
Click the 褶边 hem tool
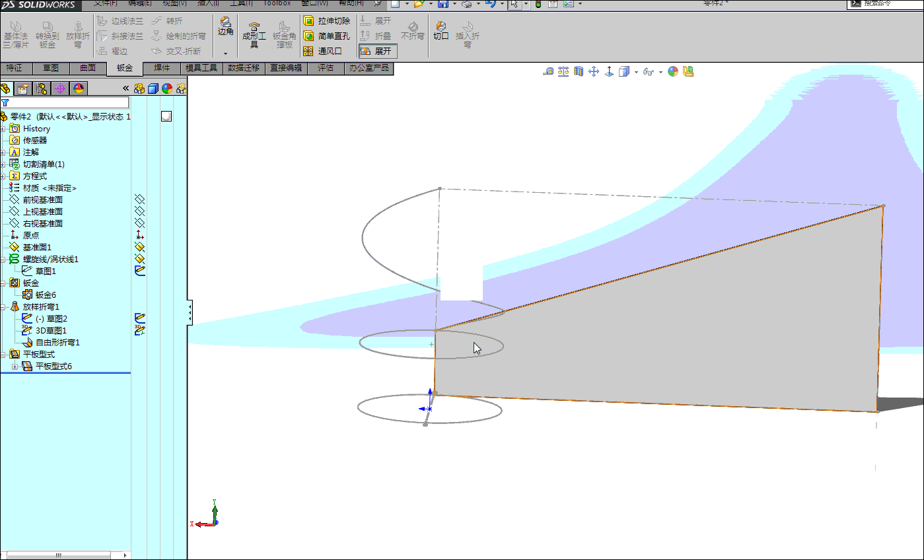112,51
